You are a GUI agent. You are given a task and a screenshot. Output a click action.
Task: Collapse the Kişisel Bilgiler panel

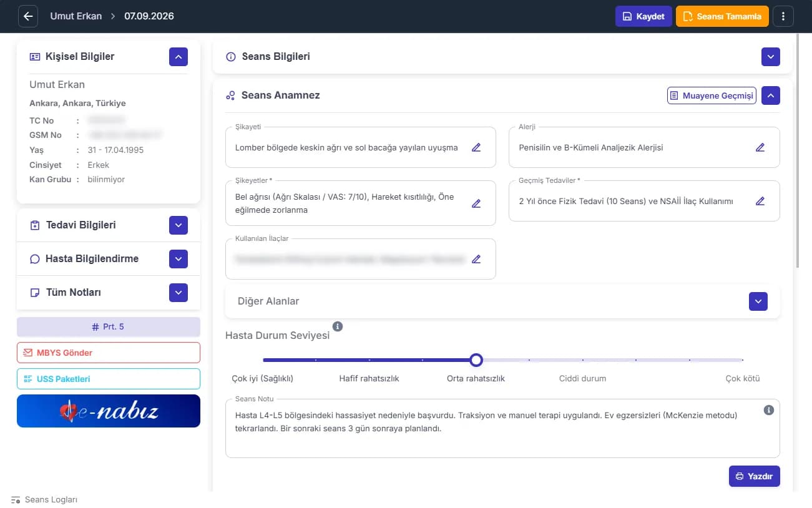coord(179,57)
